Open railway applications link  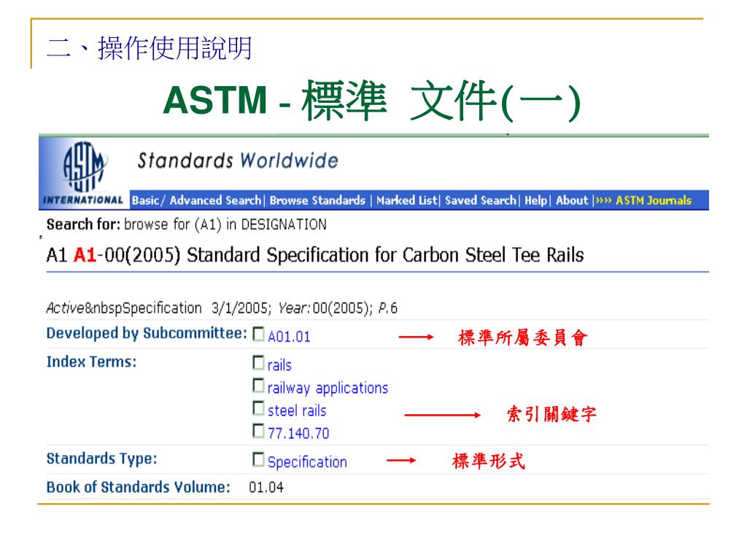point(328,388)
